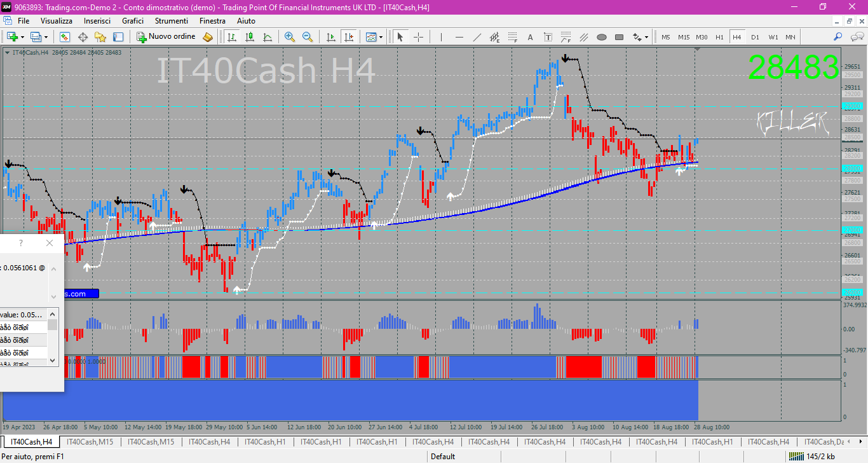Expand the Profiles dropdown arrow
Image resolution: width=868 pixels, height=463 pixels.
click(46, 37)
